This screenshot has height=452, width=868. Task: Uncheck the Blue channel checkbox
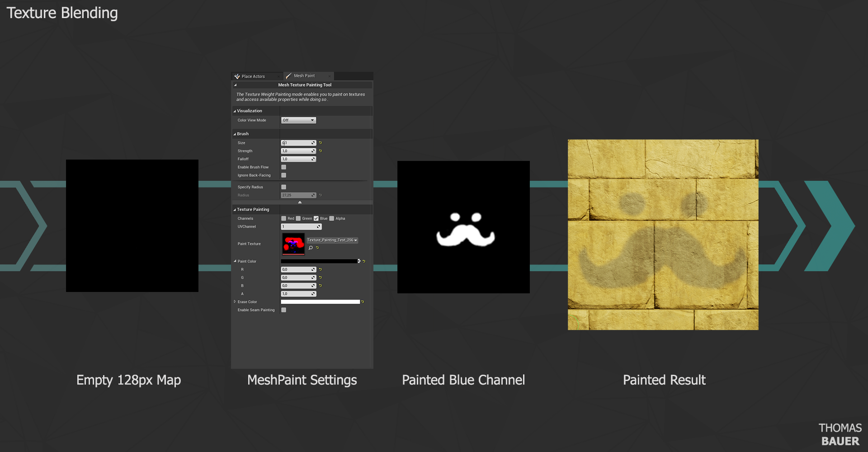316,219
